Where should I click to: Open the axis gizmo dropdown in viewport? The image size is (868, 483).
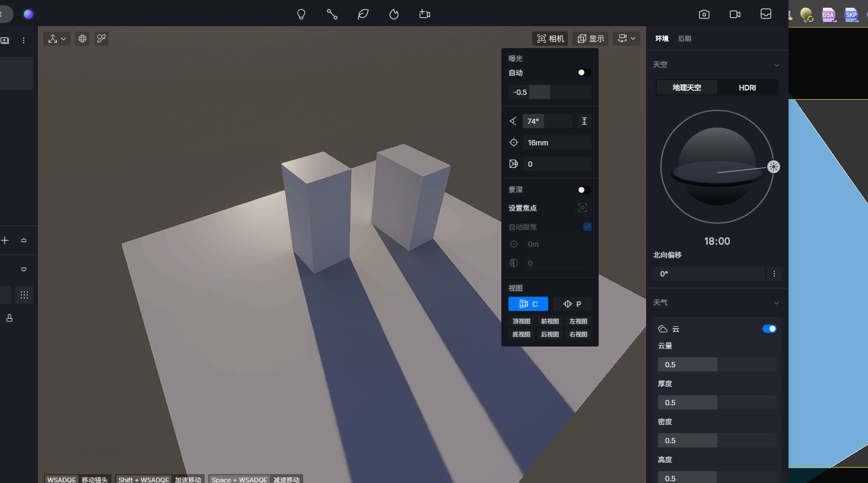click(x=57, y=39)
